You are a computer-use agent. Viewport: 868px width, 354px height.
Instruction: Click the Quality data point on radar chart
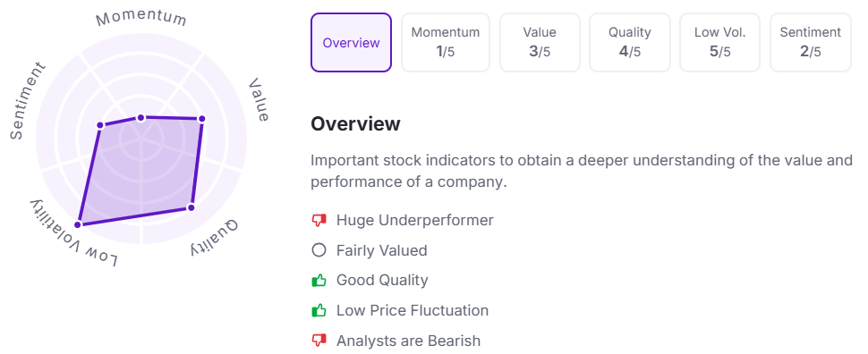point(191,207)
